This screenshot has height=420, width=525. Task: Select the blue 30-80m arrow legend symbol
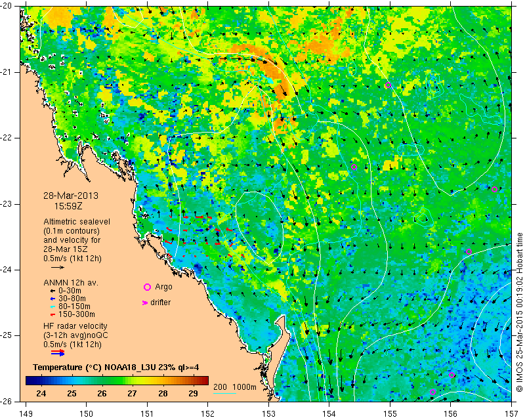click(52, 299)
